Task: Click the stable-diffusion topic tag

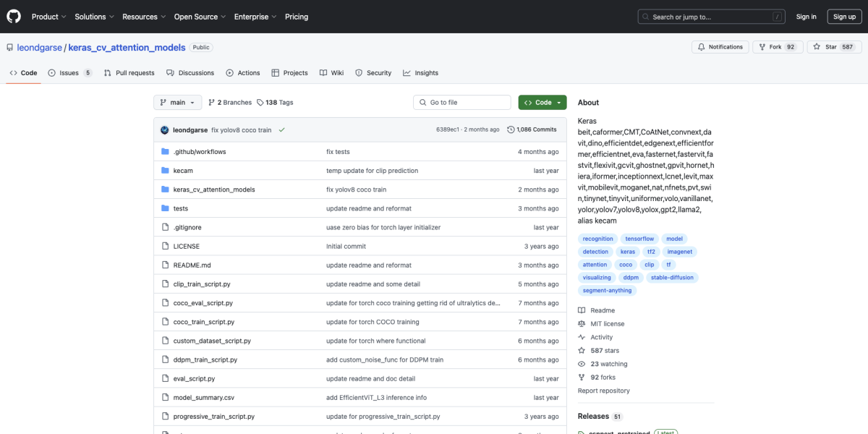Action: point(671,278)
